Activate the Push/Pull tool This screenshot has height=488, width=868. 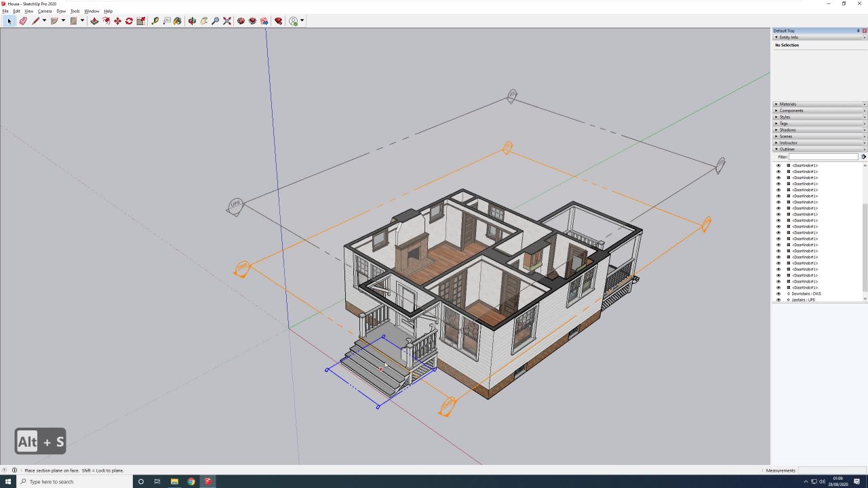point(94,21)
